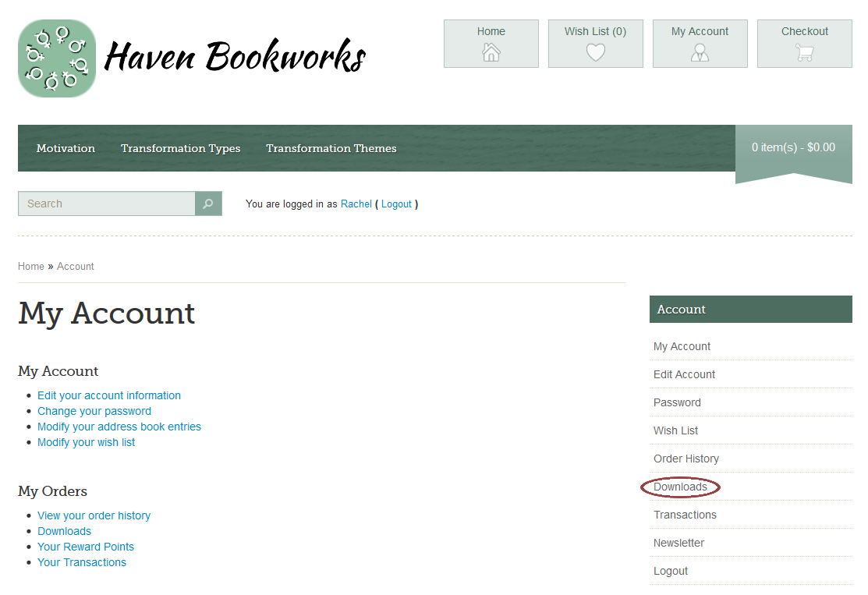Click the My Account person icon
The height and width of the screenshot is (595, 868).
point(700,52)
